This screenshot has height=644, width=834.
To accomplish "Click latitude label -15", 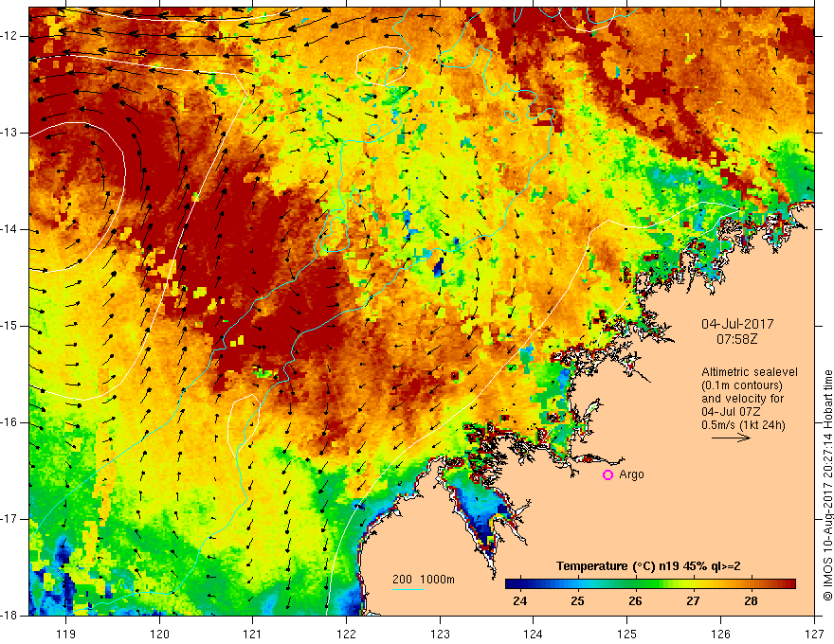I will (x=9, y=326).
